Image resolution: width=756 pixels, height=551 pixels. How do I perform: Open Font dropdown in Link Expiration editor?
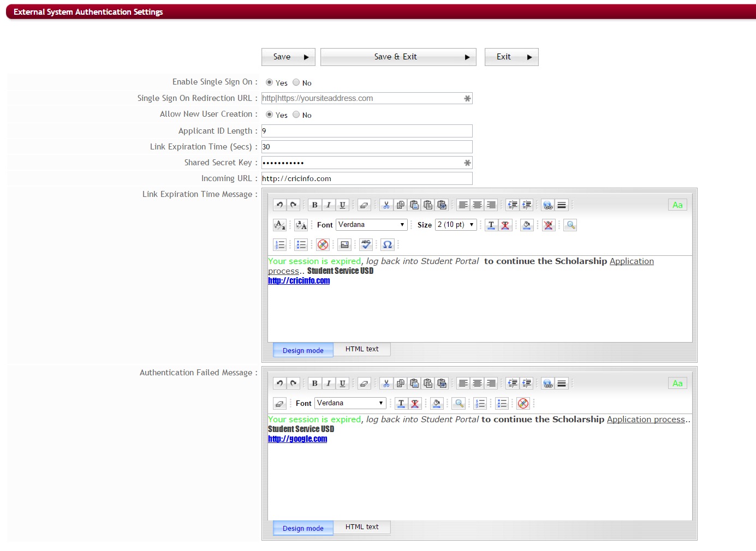point(371,225)
